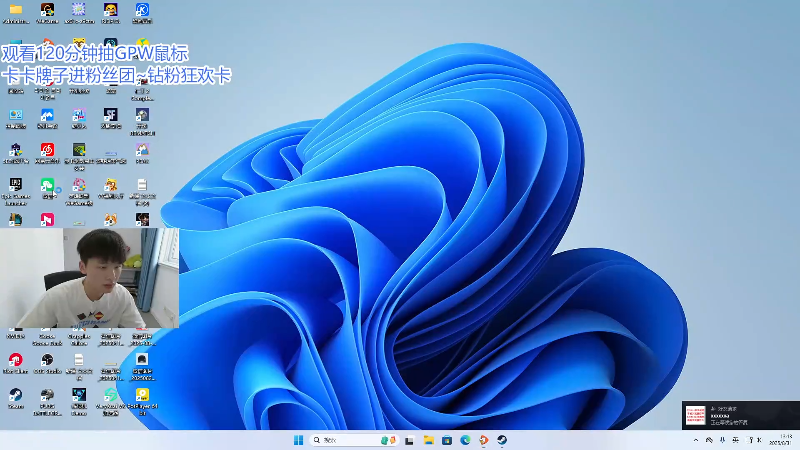
Task: Expand the hidden system tray icons chevron
Action: pos(696,440)
